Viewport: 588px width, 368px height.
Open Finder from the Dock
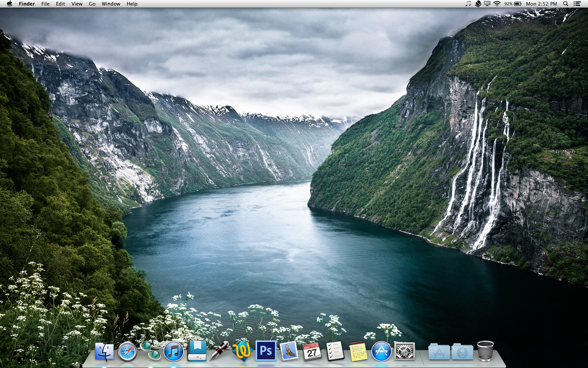pyautogui.click(x=104, y=351)
